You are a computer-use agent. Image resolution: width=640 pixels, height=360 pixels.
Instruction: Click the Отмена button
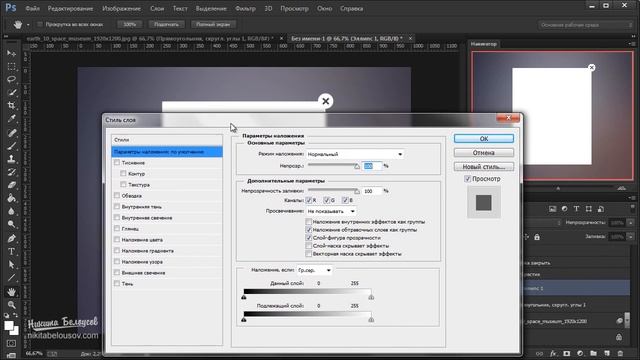(x=484, y=153)
